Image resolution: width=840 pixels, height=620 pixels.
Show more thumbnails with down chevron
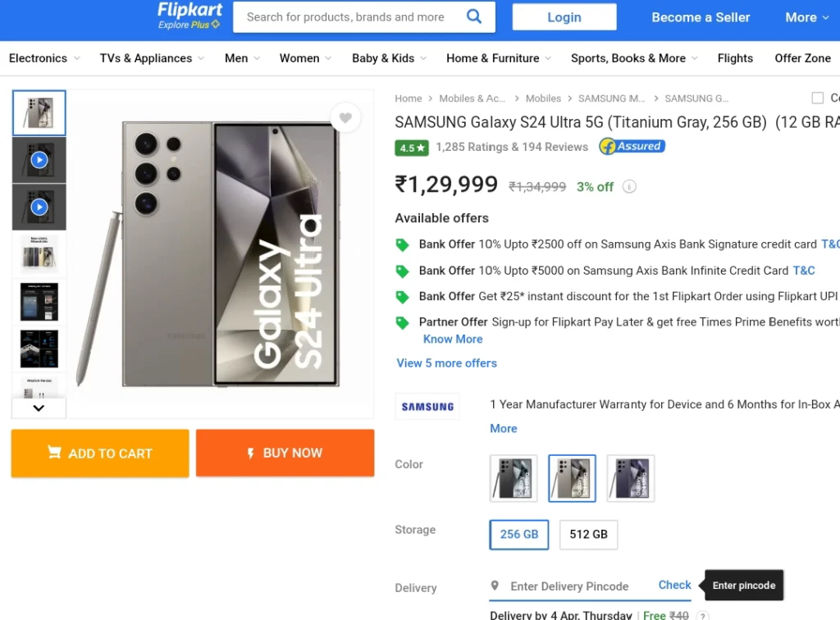pos(39,408)
